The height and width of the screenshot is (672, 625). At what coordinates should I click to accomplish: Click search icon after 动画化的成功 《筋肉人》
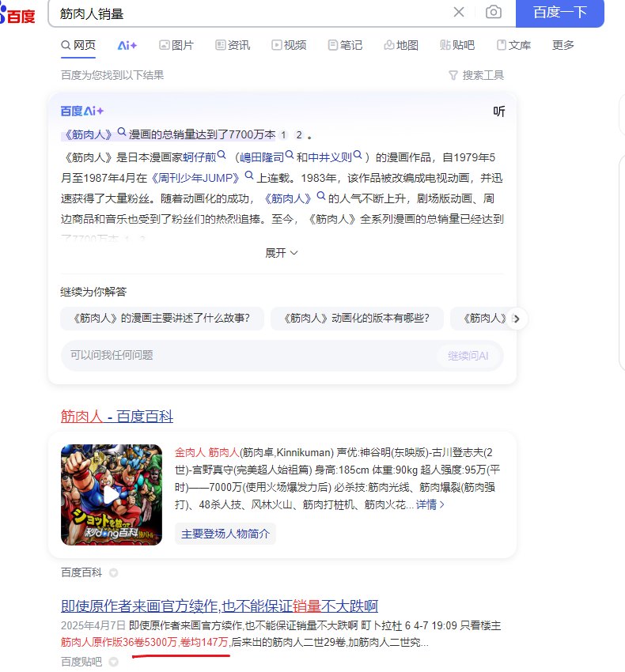point(321,196)
